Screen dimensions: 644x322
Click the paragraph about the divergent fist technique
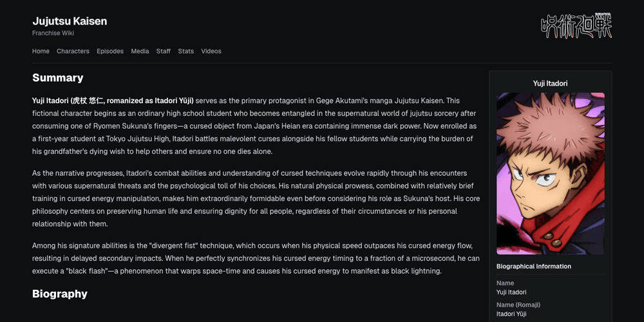tap(256, 258)
